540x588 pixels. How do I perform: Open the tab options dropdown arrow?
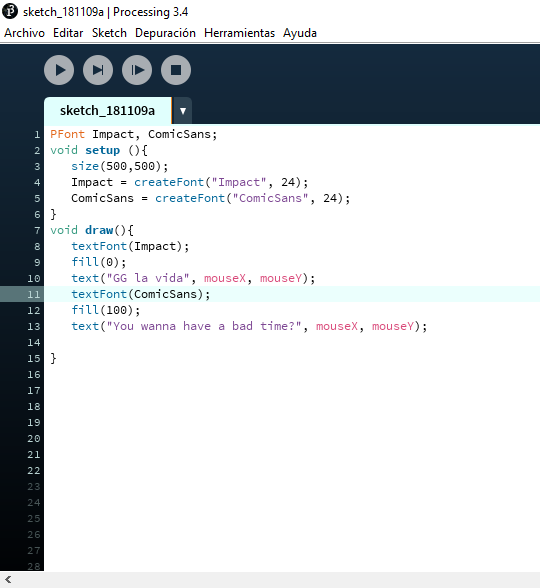pos(183,111)
